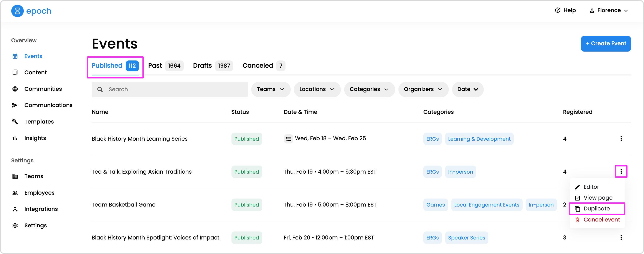Select Cancel event in the context menu

coord(601,220)
